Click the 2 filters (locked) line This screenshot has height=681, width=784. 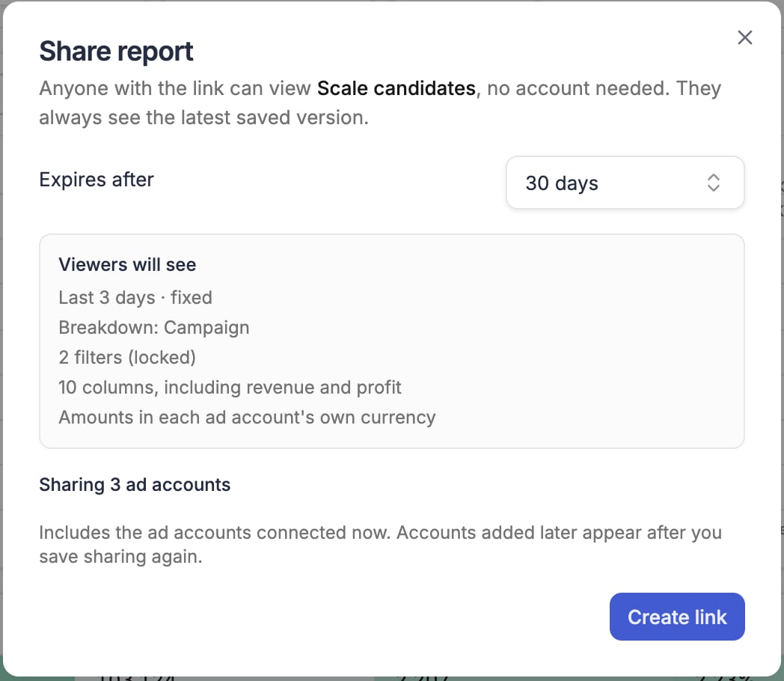(x=127, y=358)
